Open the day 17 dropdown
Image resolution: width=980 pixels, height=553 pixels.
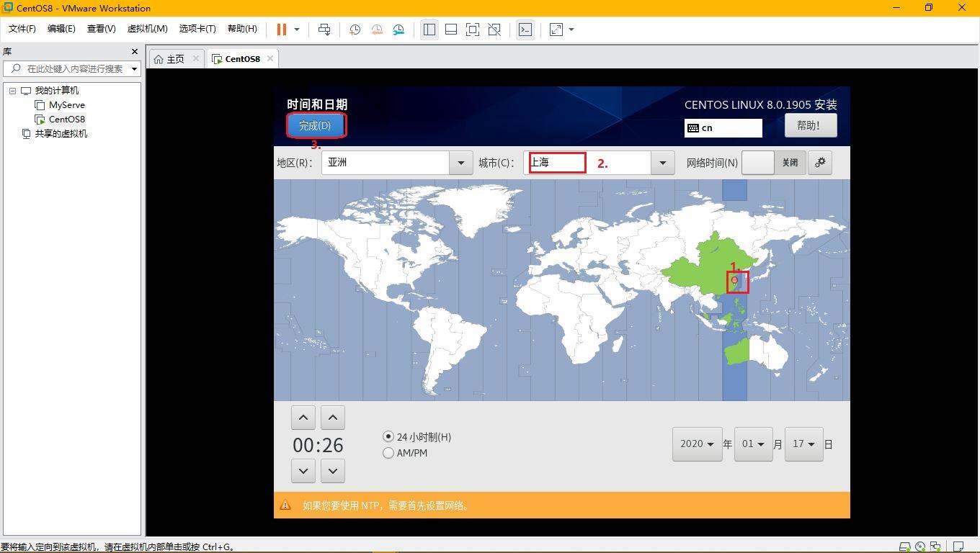(803, 444)
